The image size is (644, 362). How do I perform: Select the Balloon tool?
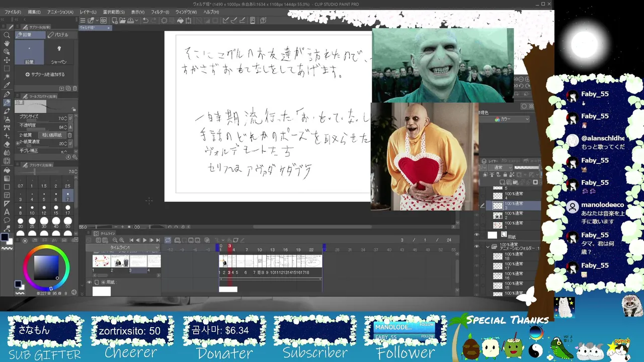[x=7, y=220]
